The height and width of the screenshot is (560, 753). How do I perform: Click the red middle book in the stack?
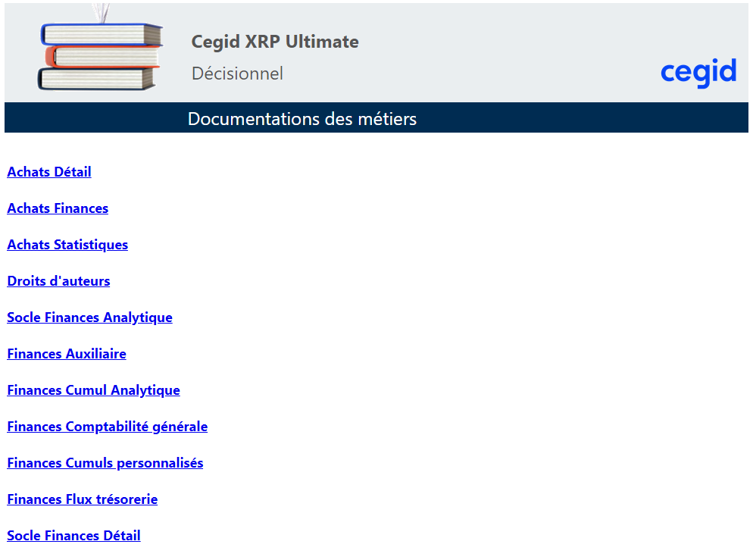pyautogui.click(x=105, y=57)
